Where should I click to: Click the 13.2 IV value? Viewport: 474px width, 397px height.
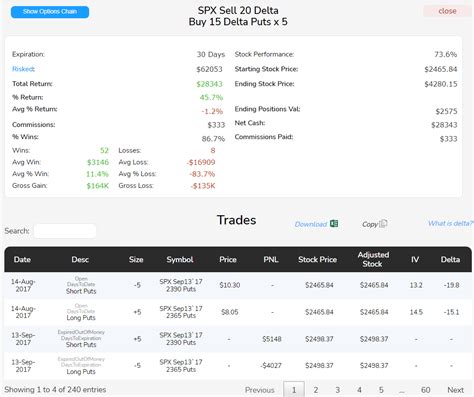pos(416,285)
